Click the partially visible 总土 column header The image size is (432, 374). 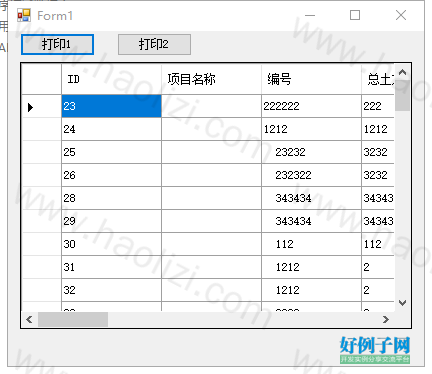click(378, 79)
